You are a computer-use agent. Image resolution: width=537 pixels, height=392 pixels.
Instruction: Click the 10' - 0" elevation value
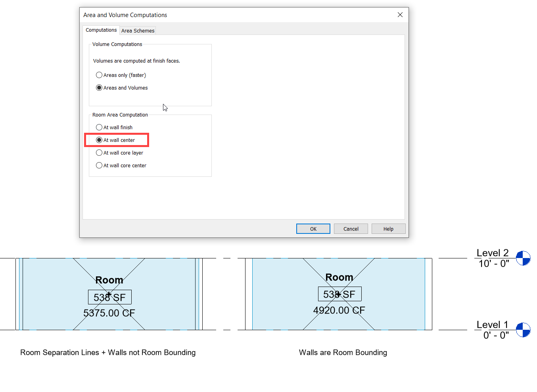coord(494,264)
